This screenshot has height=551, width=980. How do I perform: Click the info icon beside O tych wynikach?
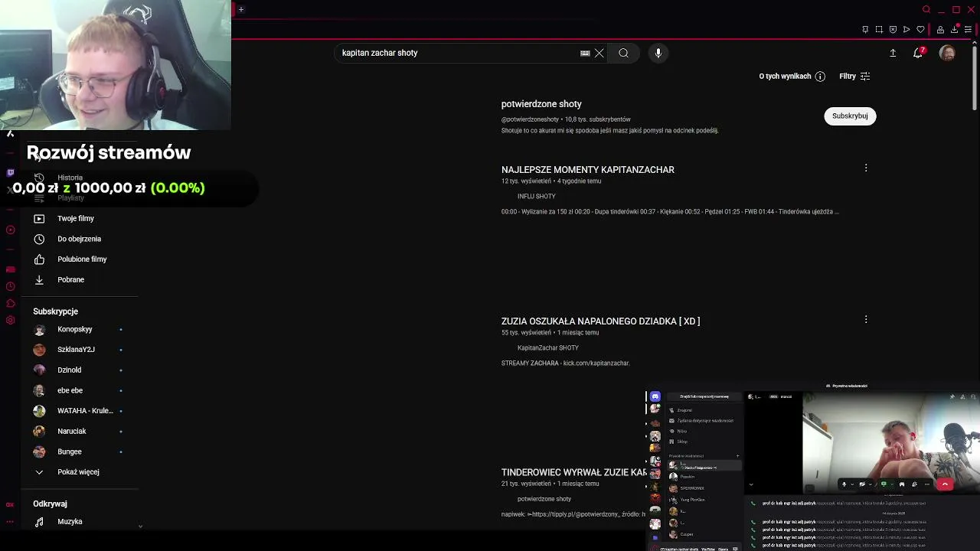point(820,77)
